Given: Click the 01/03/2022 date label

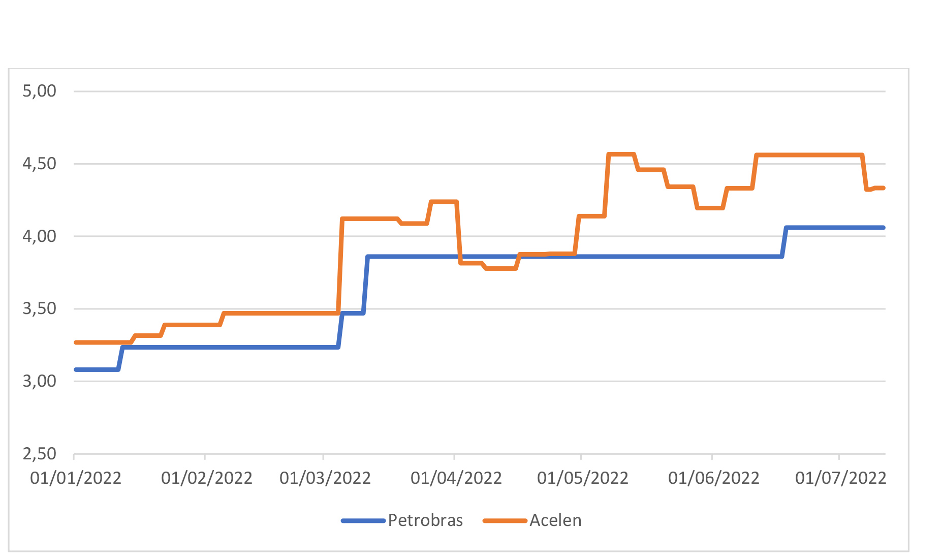Looking at the screenshot, I should tap(325, 478).
